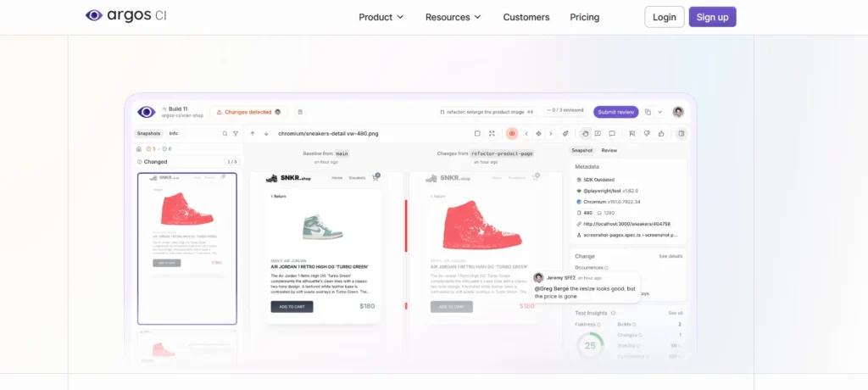
Task: Filter by the 6 unchanged snapshots count
Action: 167,149
